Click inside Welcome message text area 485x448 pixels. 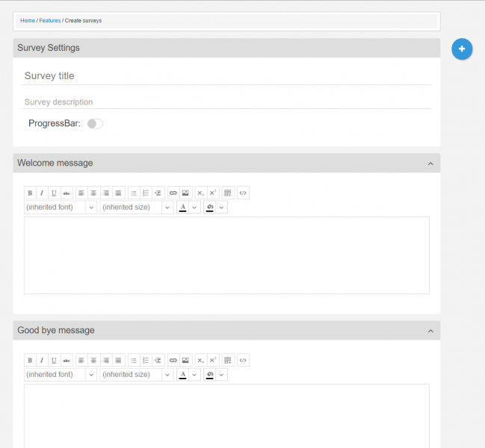pyautogui.click(x=226, y=255)
